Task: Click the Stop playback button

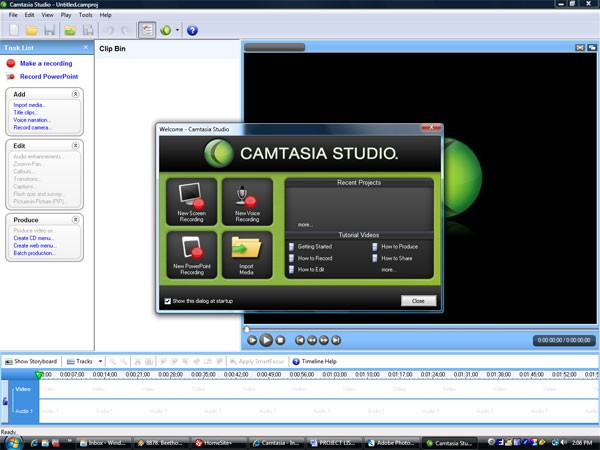Action: pyautogui.click(x=281, y=340)
